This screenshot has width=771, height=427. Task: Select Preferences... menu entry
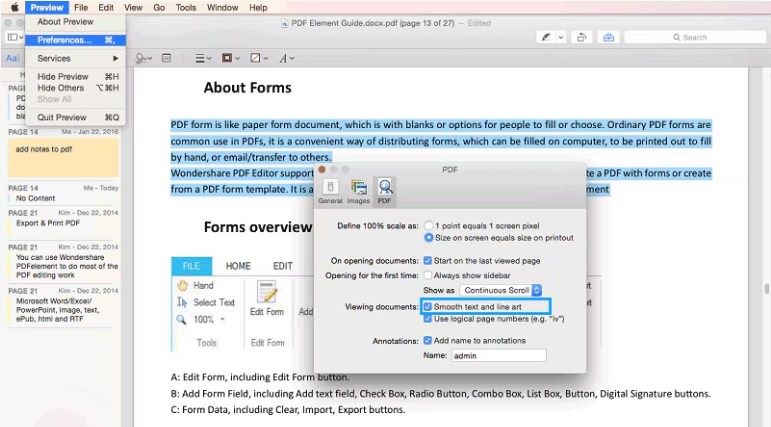[75, 40]
